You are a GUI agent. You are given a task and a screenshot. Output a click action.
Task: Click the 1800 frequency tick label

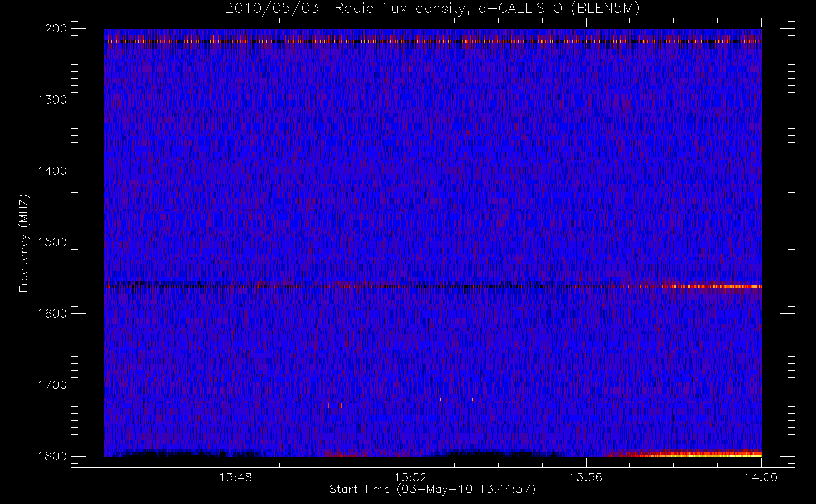click(x=52, y=456)
